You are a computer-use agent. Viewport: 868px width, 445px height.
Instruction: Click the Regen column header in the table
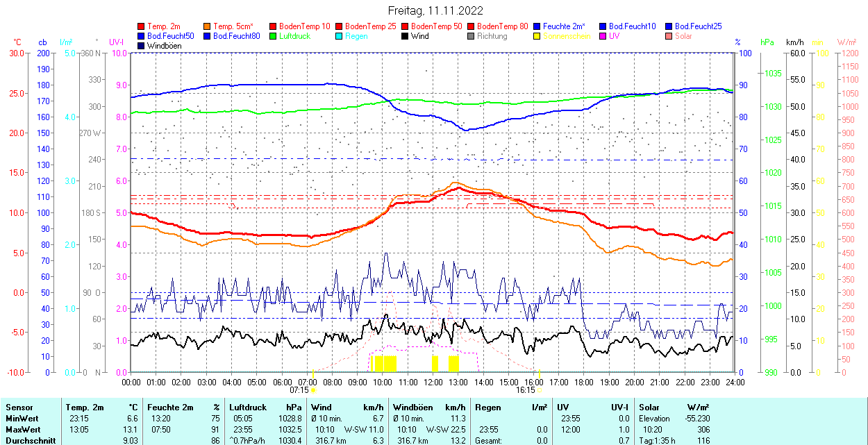click(487, 408)
